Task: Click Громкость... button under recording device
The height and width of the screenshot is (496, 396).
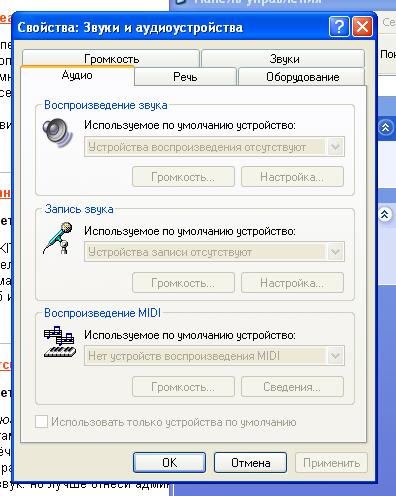Action: (x=183, y=283)
